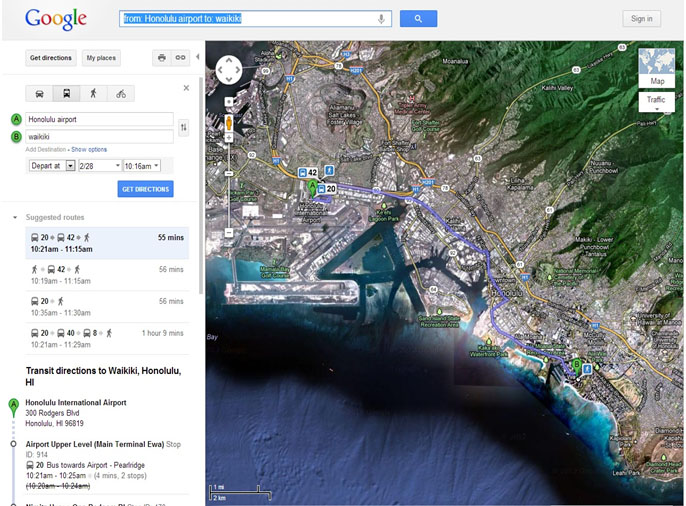686x506 pixels.
Task: Open the Depart at dropdown
Action: (52, 166)
